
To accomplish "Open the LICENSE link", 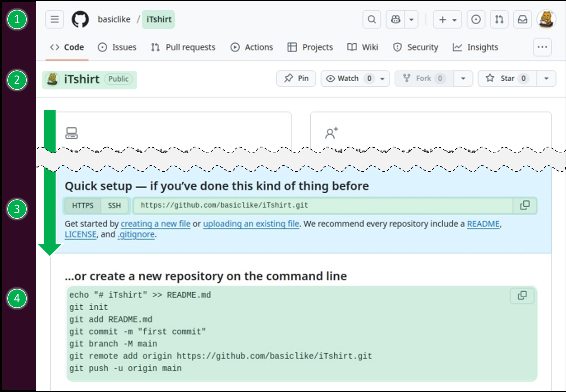I will [x=80, y=235].
